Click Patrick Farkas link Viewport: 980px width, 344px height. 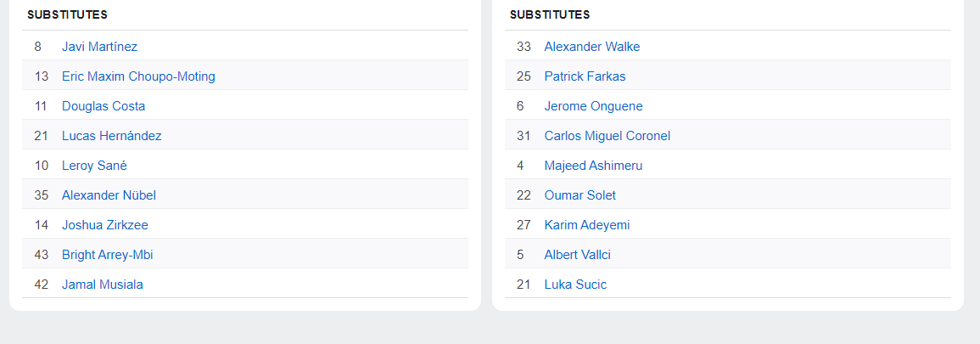coord(585,76)
